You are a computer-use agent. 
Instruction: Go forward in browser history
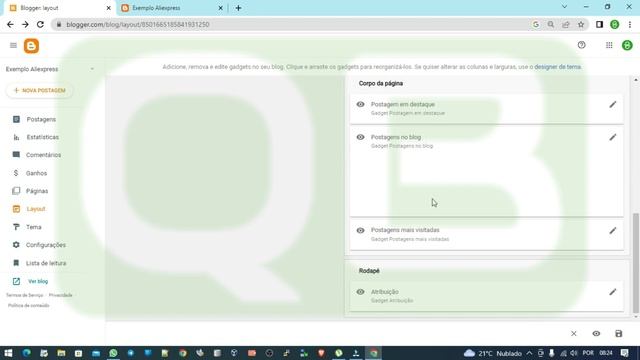pos(25,24)
